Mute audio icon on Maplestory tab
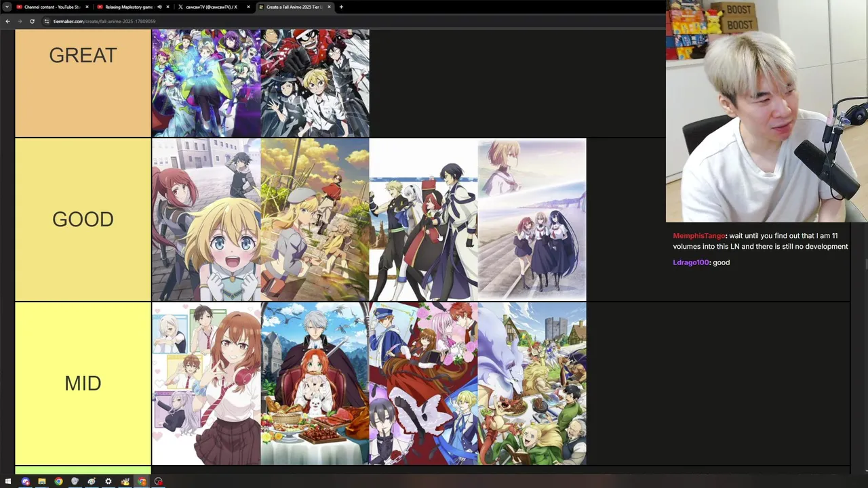This screenshot has height=488, width=868. pos(160,7)
